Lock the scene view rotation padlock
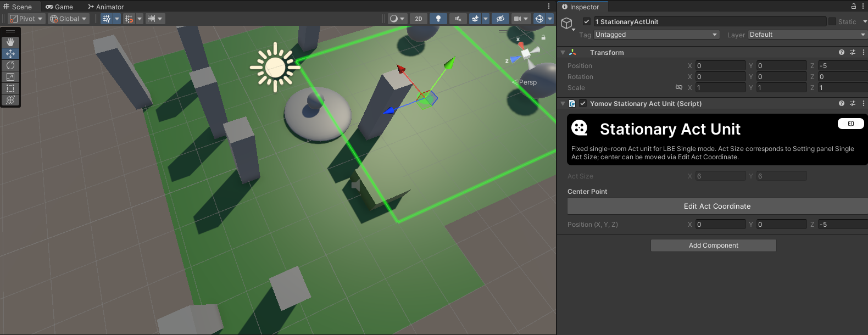Screen dimensions: 868x335 click(x=543, y=37)
